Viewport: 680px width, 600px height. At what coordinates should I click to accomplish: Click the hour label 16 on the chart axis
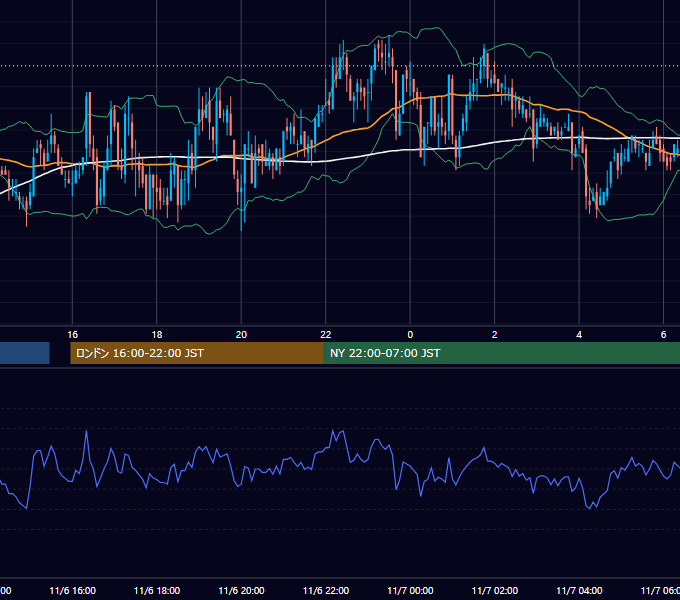click(x=72, y=335)
